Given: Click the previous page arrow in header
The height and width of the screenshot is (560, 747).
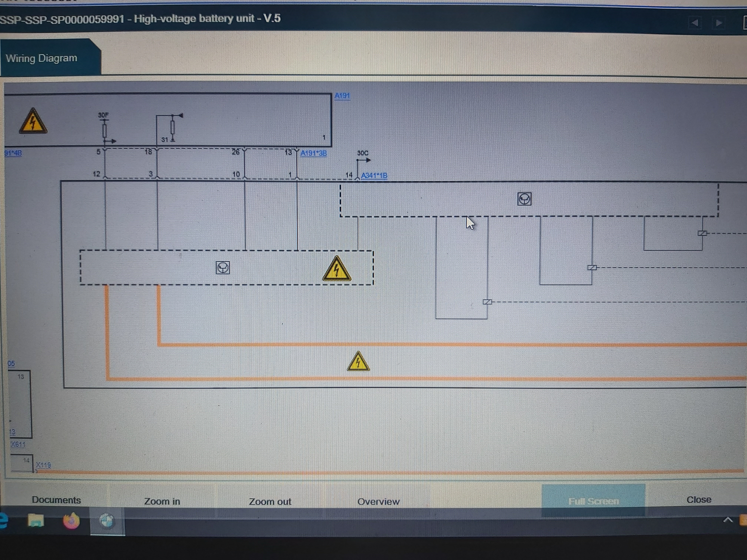Looking at the screenshot, I should pos(695,23).
